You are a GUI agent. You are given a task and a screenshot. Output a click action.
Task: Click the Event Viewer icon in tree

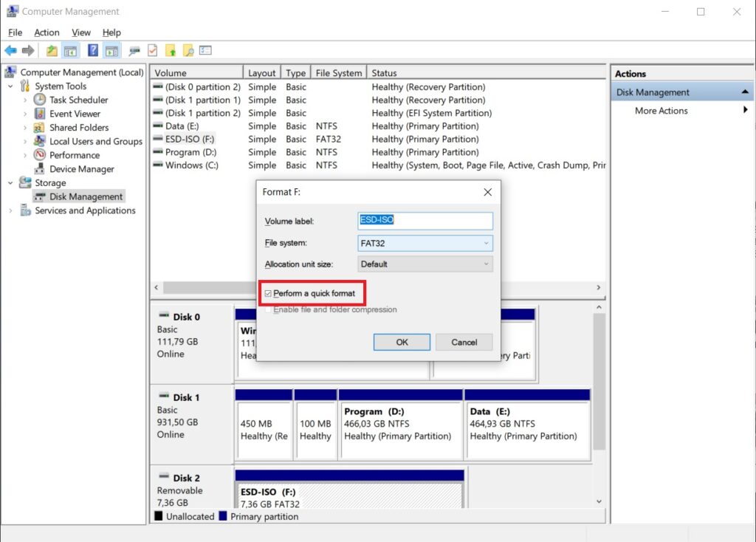pos(40,114)
